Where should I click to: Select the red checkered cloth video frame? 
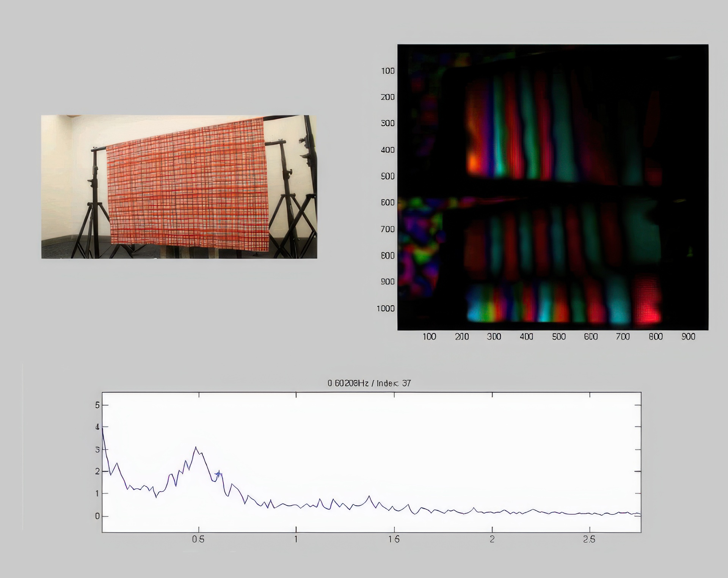coord(179,187)
